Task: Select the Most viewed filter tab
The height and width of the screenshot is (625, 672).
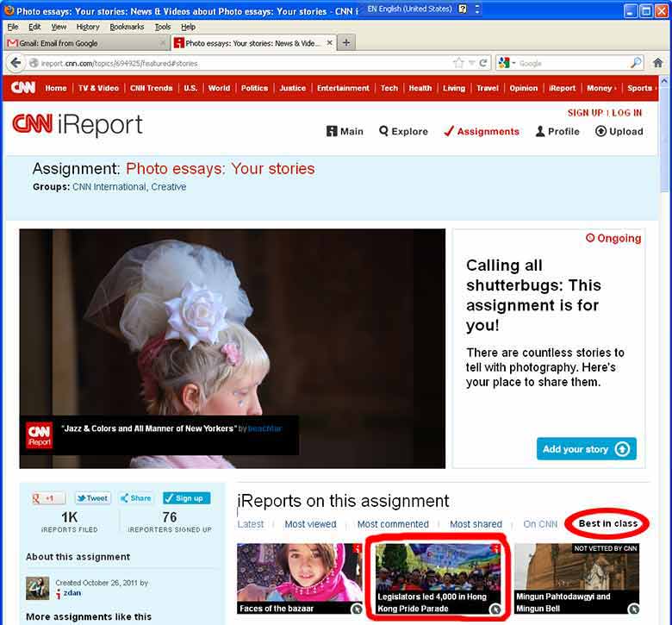Action: 311,524
